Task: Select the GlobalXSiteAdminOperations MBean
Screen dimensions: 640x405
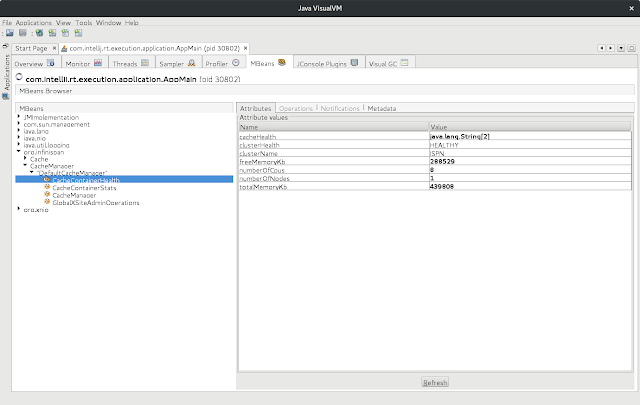Action: pyautogui.click(x=96, y=202)
